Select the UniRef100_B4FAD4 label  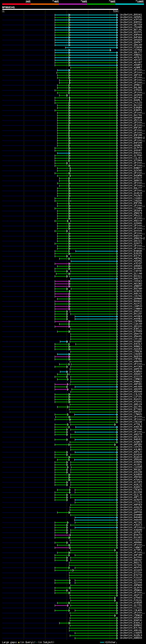[131, 37]
